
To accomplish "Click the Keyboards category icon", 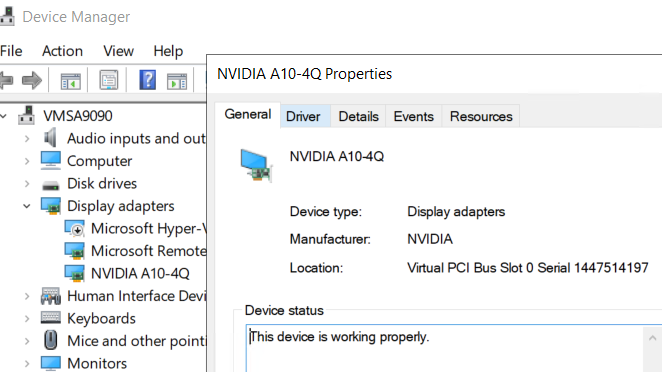I will tap(51, 318).
